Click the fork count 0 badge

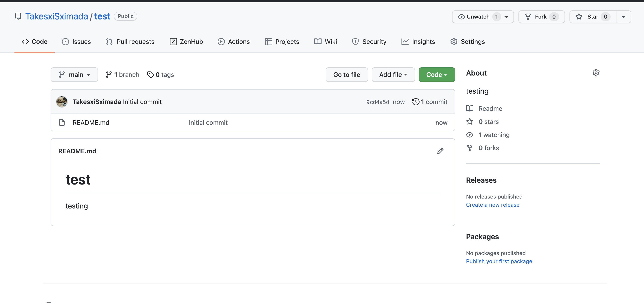tap(554, 17)
